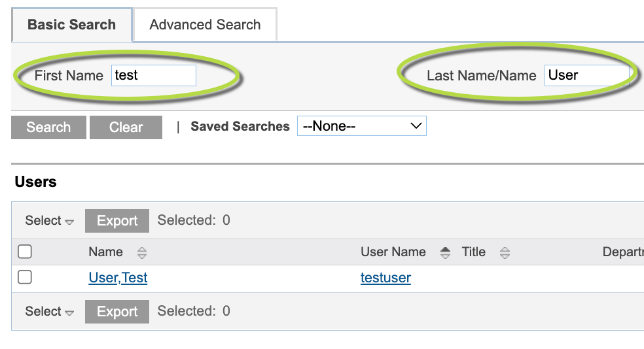The width and height of the screenshot is (644, 349).
Task: Tick the select-all header checkbox
Action: [x=25, y=252]
